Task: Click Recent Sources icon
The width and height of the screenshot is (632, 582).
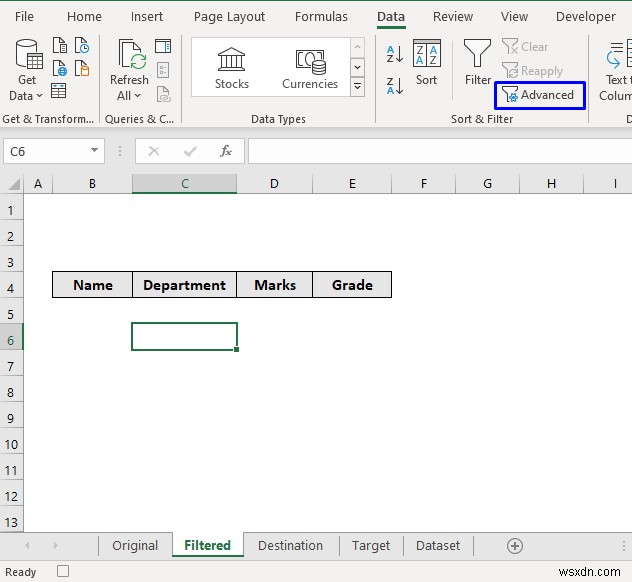Action: 82,45
